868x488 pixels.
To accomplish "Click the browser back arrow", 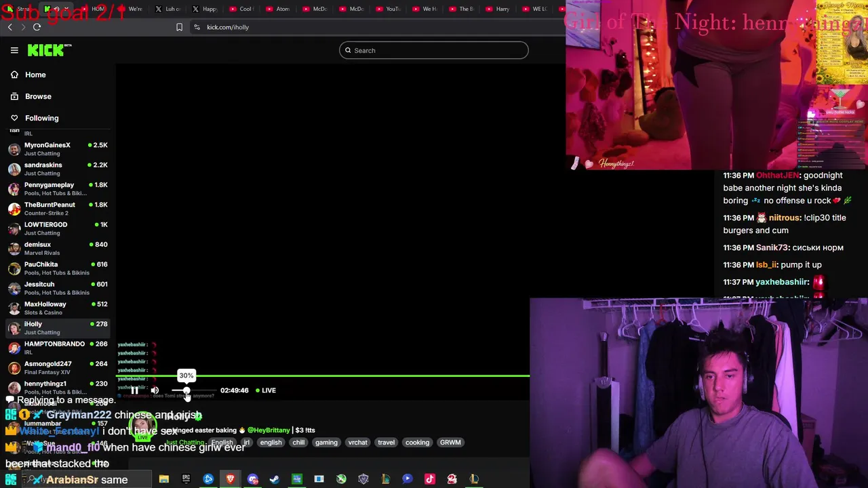I will pos(9,27).
